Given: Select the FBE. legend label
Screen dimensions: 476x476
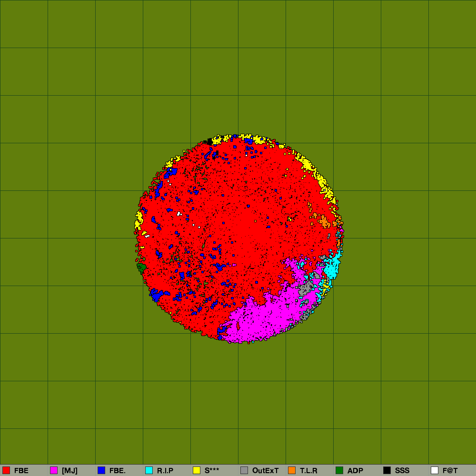Looking at the screenshot, I should (118, 471).
